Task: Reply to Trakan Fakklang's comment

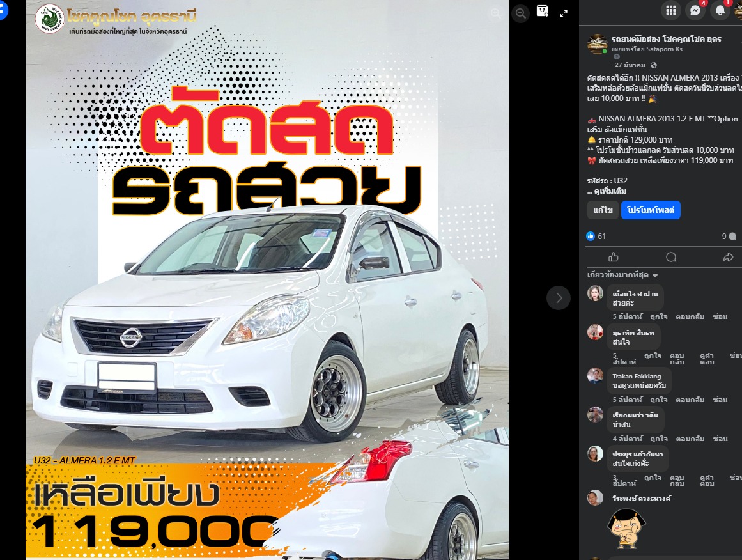Action: tap(690, 400)
